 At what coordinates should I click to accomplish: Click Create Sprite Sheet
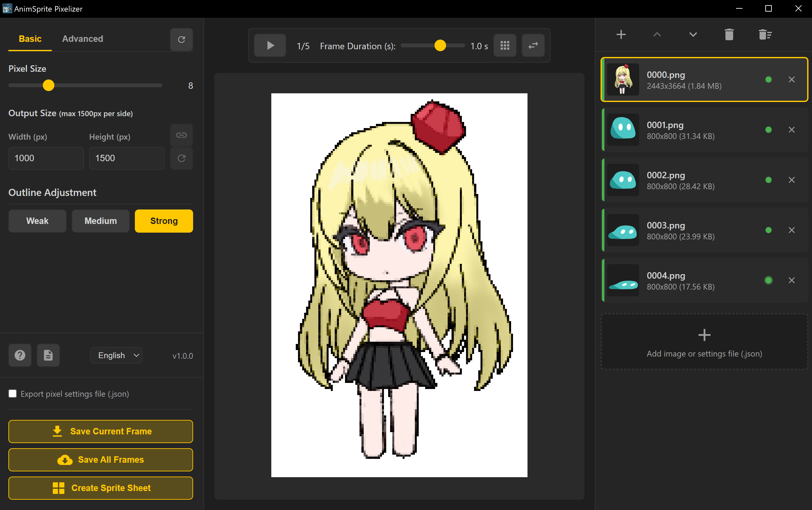point(100,488)
